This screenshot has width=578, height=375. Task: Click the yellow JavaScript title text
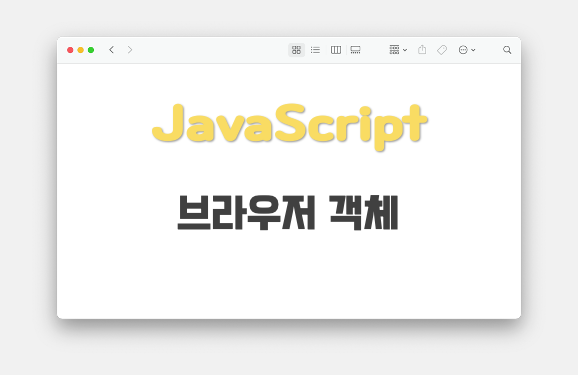(290, 127)
